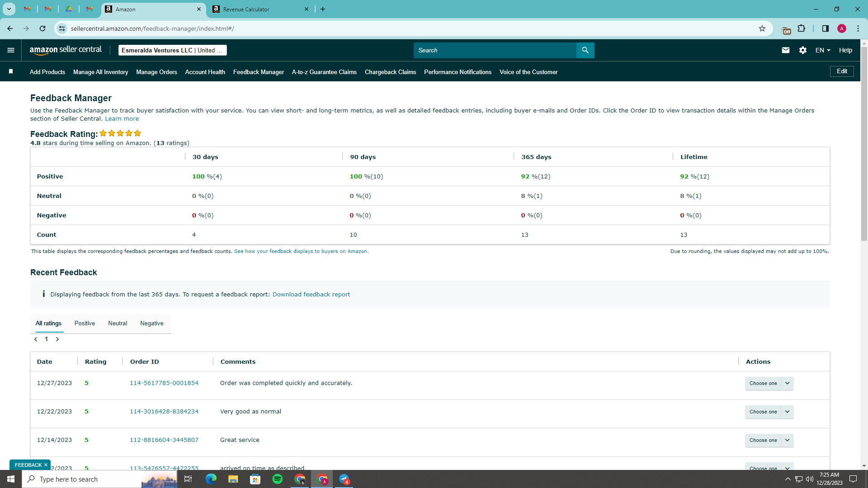Click the bookmark flag icon in nav bar
Screen dimensions: 868x488
point(11,71)
